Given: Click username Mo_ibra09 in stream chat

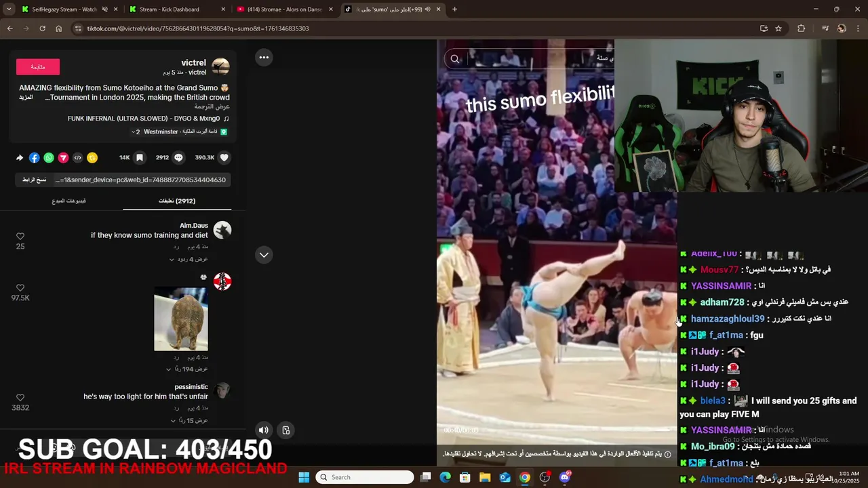Looking at the screenshot, I should (713, 447).
